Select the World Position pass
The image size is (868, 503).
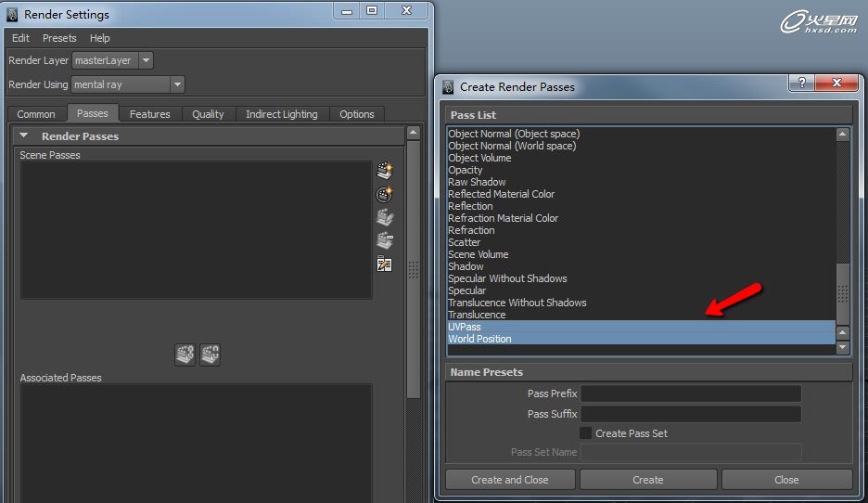click(x=641, y=339)
